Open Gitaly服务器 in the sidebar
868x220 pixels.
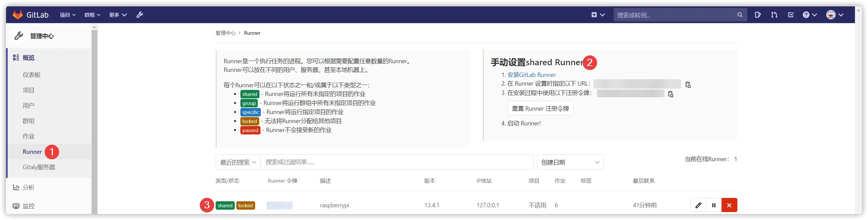(39, 167)
